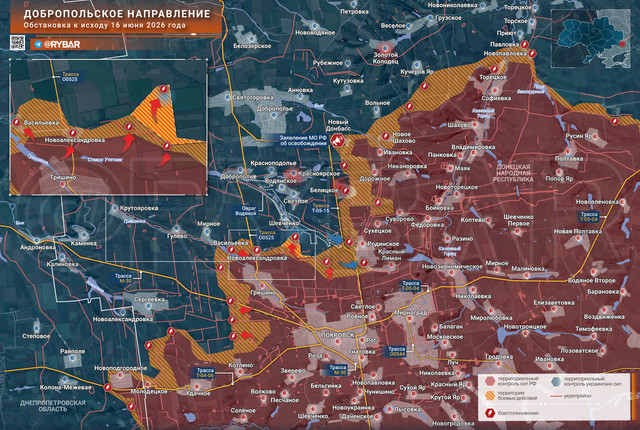Click the Родинское label
640x430 pixels.
[x=382, y=244]
